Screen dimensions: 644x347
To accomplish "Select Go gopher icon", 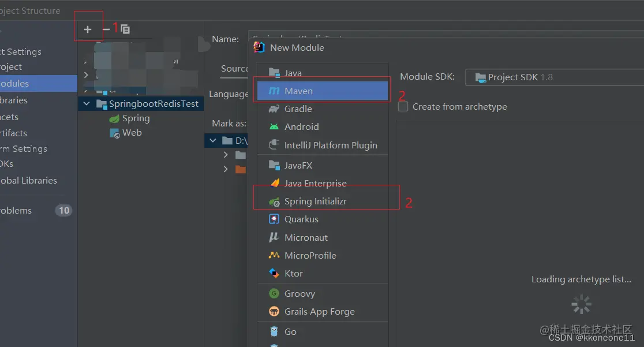I will pos(274,331).
